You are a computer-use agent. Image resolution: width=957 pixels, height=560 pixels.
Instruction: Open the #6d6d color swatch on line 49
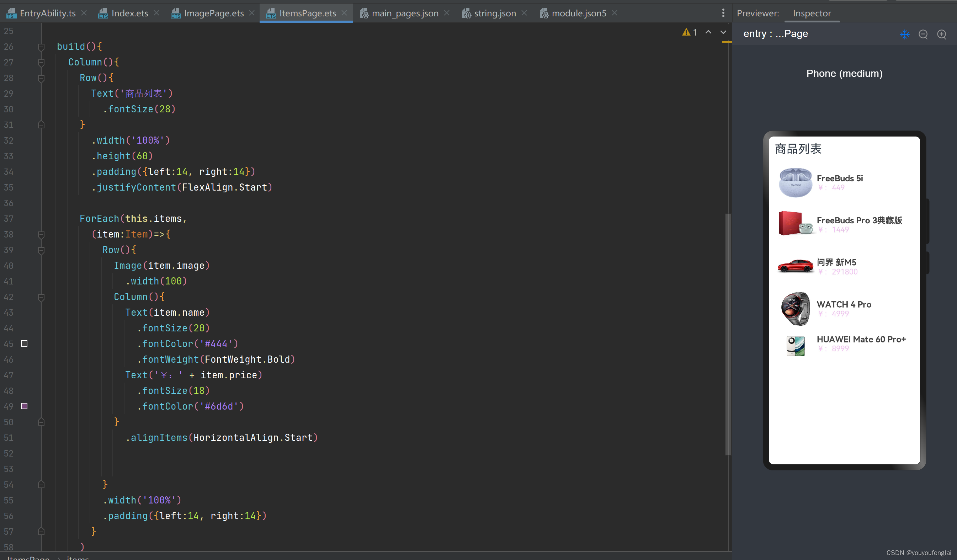coord(24,406)
